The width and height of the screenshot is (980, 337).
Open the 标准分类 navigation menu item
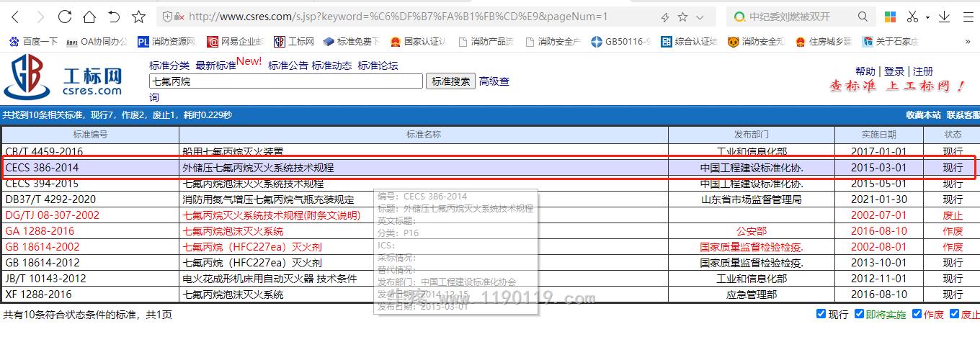[x=169, y=66]
